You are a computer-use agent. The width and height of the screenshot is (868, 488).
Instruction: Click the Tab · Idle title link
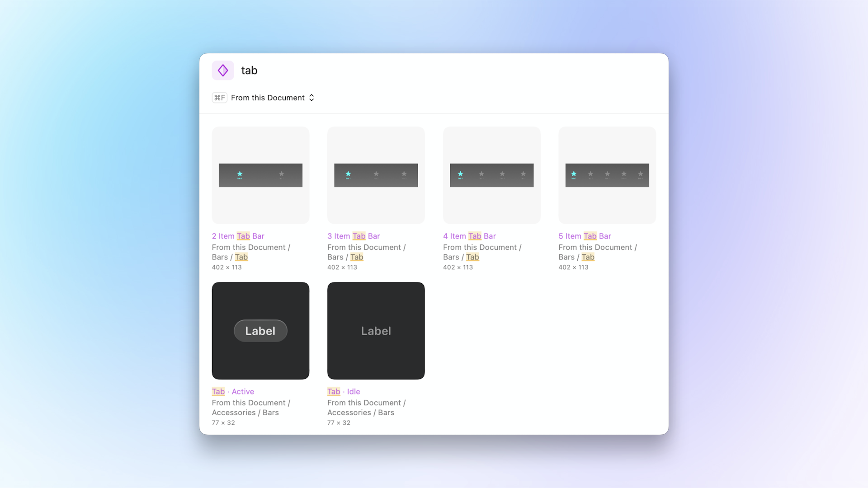pyautogui.click(x=344, y=391)
